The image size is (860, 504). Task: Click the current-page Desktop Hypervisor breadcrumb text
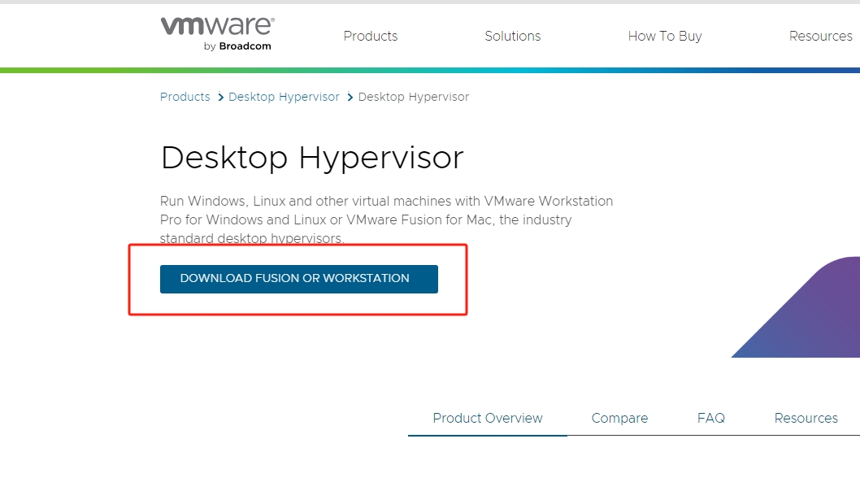click(x=414, y=97)
